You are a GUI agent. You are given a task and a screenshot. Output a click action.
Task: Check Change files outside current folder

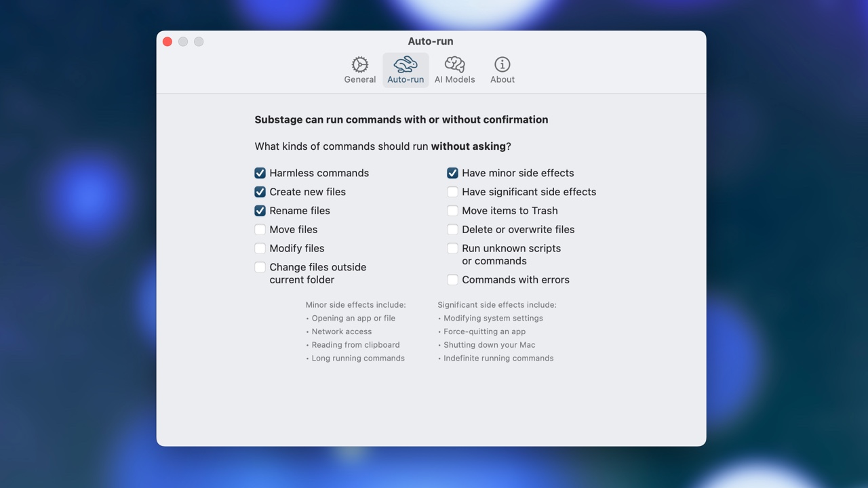coord(260,267)
